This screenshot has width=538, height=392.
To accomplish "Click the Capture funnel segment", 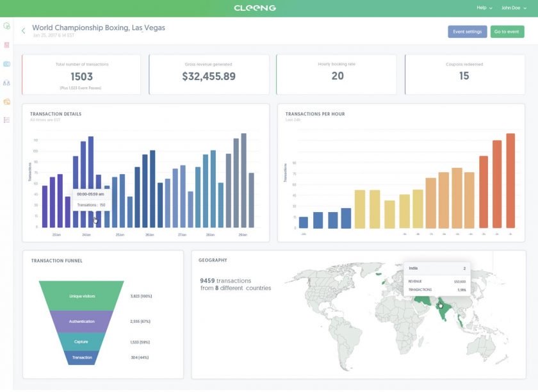I will pyautogui.click(x=81, y=341).
